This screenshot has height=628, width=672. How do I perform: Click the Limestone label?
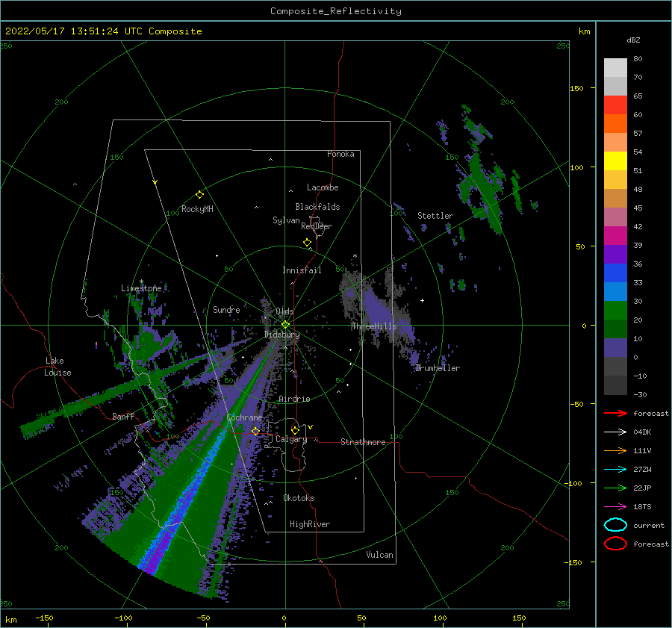coord(141,288)
